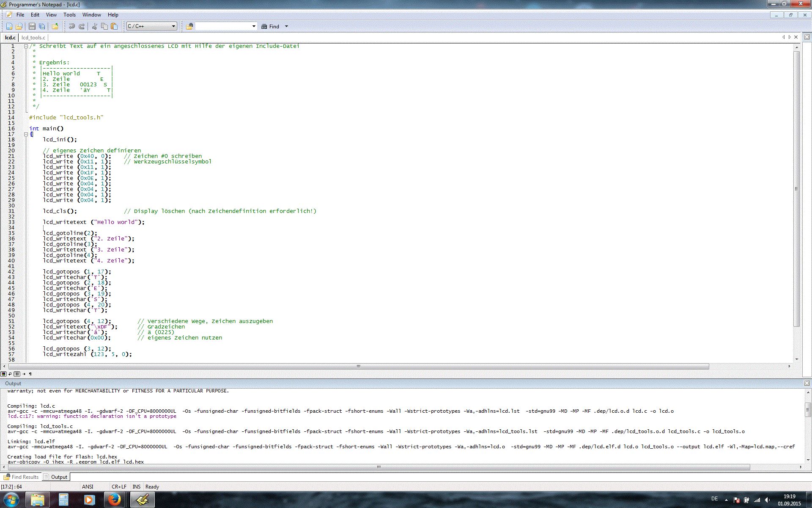This screenshot has width=812, height=508.
Task: Click the Undo arrow icon
Action: click(71, 26)
